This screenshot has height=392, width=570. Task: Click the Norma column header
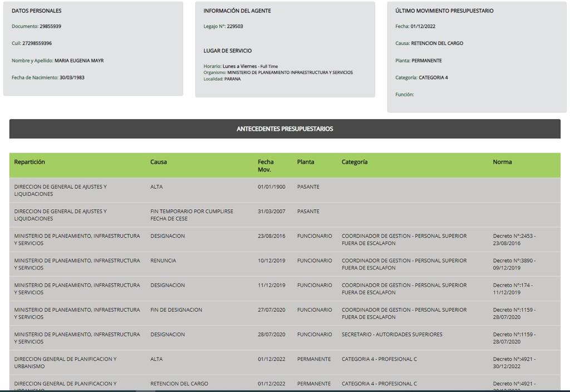pos(502,162)
